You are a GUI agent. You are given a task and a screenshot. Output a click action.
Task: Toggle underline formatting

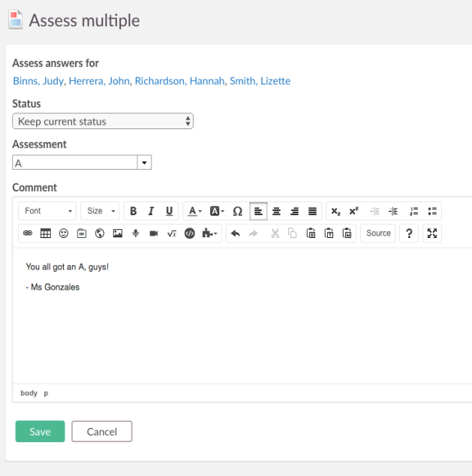point(169,212)
